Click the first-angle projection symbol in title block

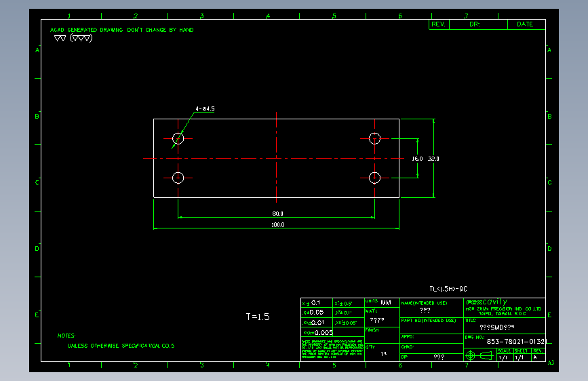479,355
